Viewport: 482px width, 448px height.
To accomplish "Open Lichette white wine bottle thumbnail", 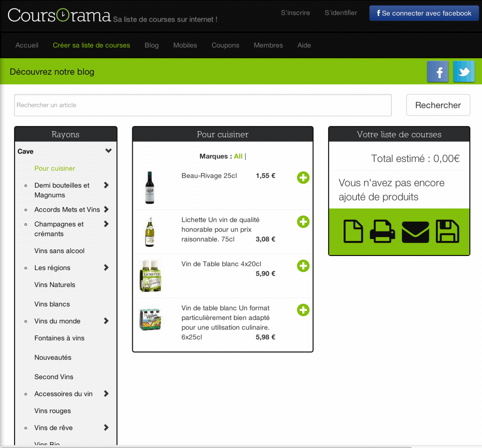I will [x=150, y=232].
